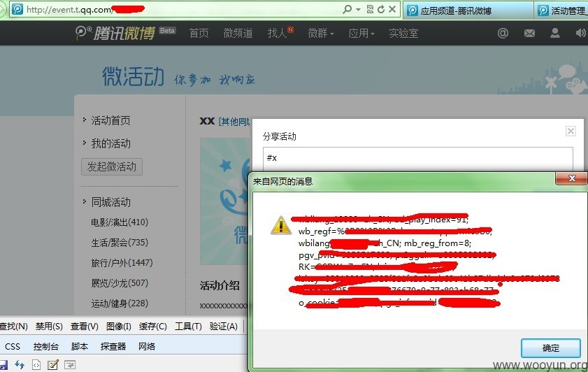Open 同城活动 in the sidebar
This screenshot has width=588, height=372.
coord(111,202)
